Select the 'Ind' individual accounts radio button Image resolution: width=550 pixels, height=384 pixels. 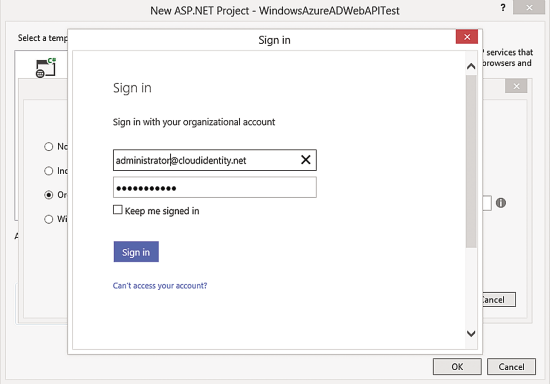point(48,171)
